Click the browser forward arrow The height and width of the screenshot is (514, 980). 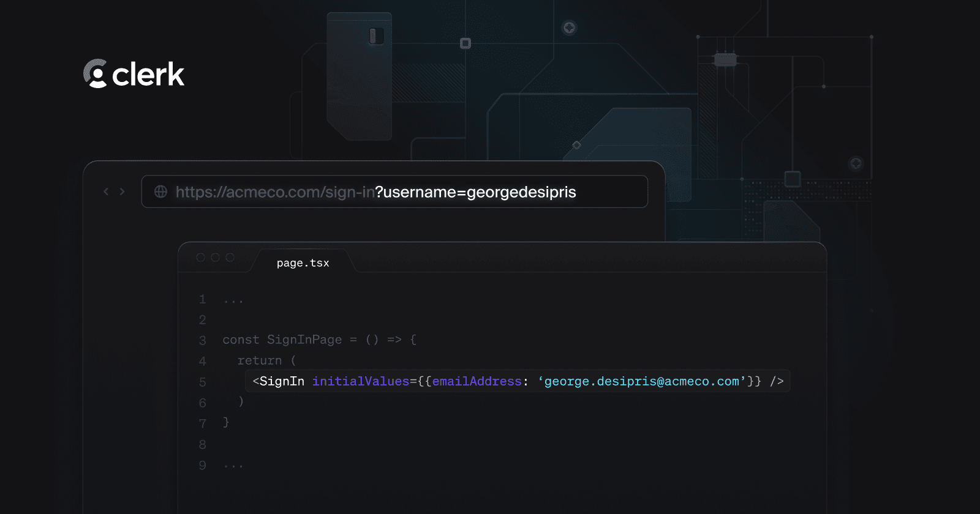(x=122, y=192)
